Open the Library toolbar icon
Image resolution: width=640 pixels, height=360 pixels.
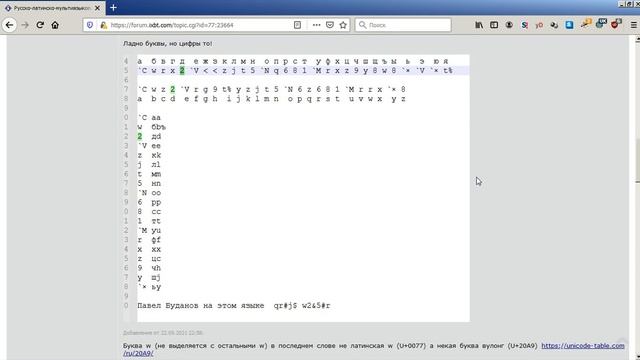479,25
